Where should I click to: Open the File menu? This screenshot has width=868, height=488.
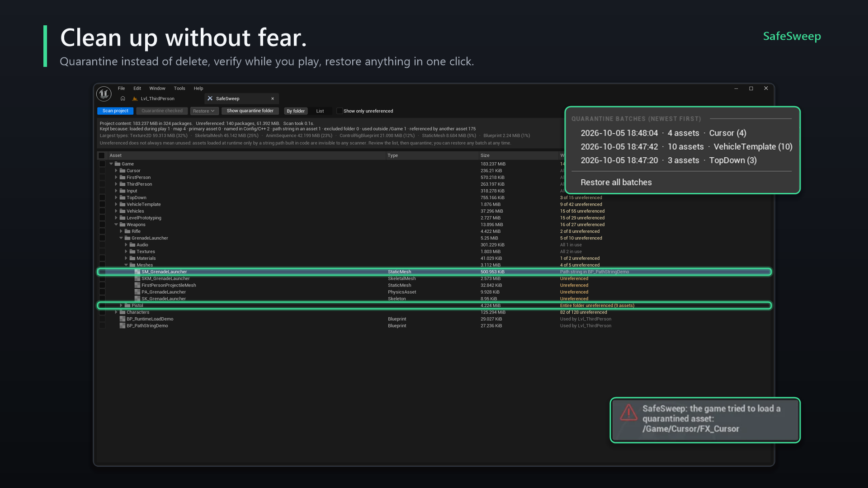pos(121,89)
